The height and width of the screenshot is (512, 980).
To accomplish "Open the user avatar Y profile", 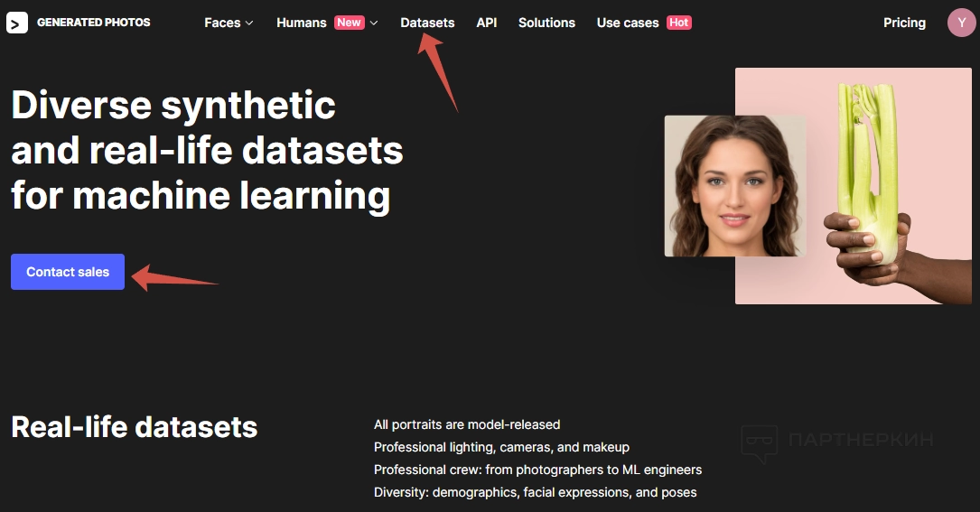I will coord(962,23).
